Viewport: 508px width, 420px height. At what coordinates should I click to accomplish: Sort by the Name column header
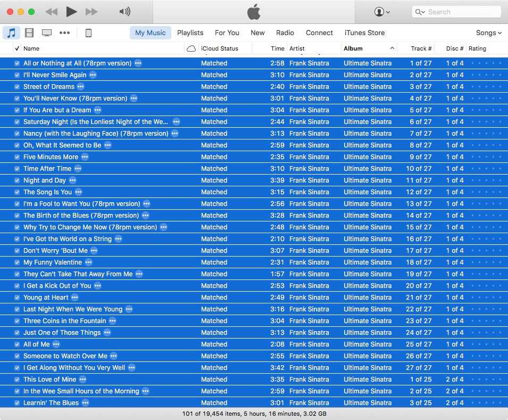point(31,48)
